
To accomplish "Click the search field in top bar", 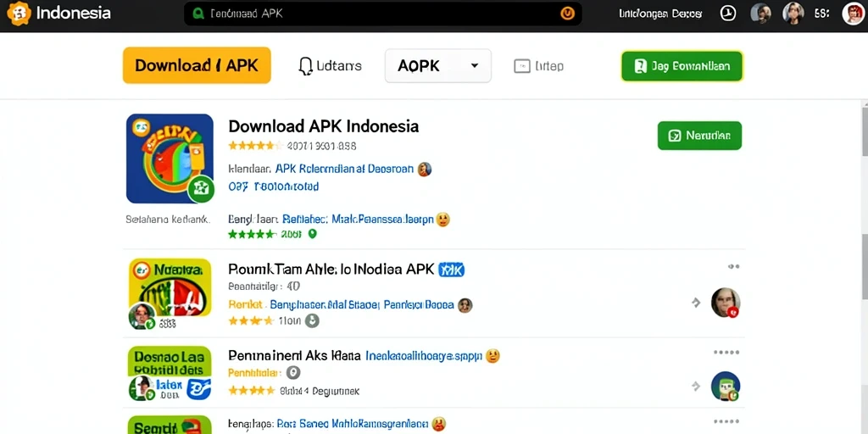I will point(382,14).
